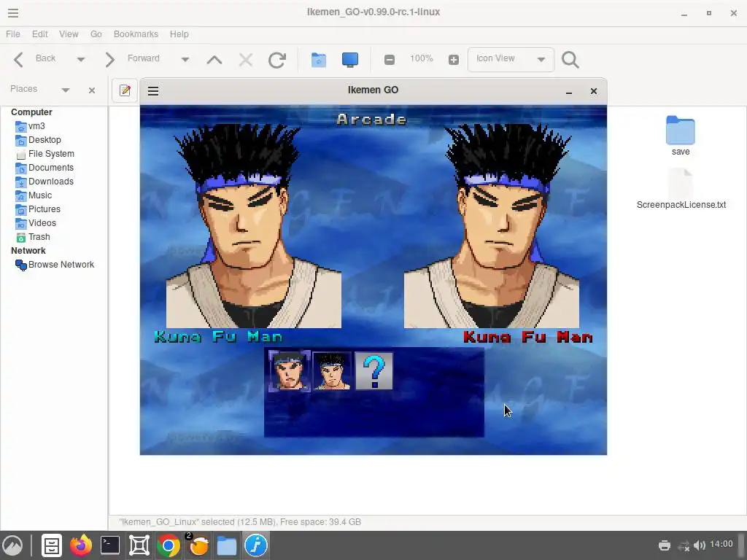The width and height of the screenshot is (747, 560).
Task: Click the Stop loading X icon
Action: click(x=246, y=60)
